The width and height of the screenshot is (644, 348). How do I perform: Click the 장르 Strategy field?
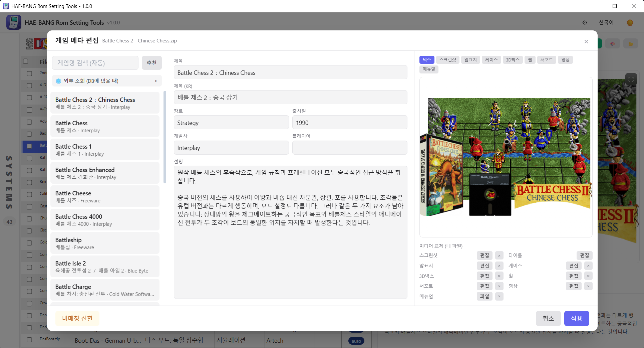231,123
